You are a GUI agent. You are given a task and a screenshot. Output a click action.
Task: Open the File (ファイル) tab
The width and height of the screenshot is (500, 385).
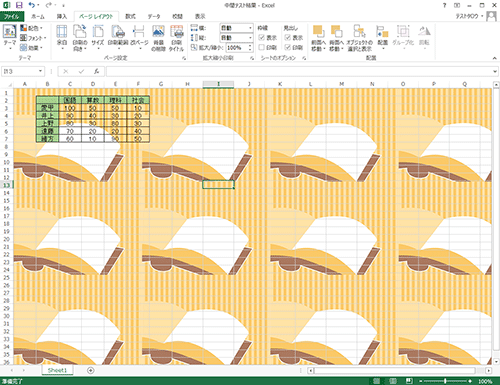click(x=12, y=16)
